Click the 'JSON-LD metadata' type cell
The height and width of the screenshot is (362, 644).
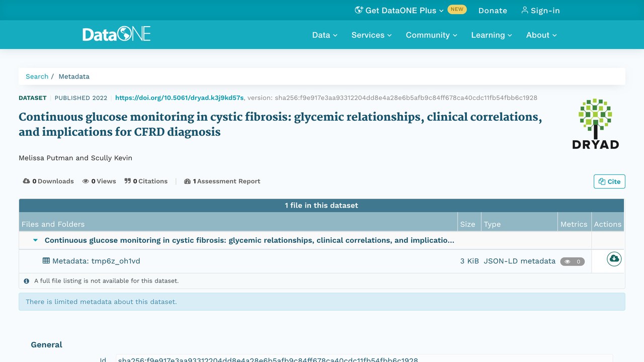[520, 261]
